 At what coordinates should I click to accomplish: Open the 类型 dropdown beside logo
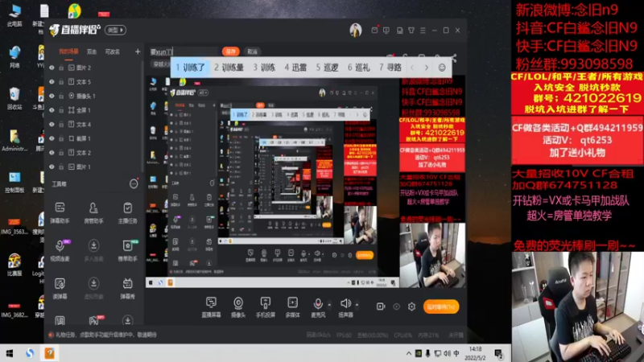(115, 30)
